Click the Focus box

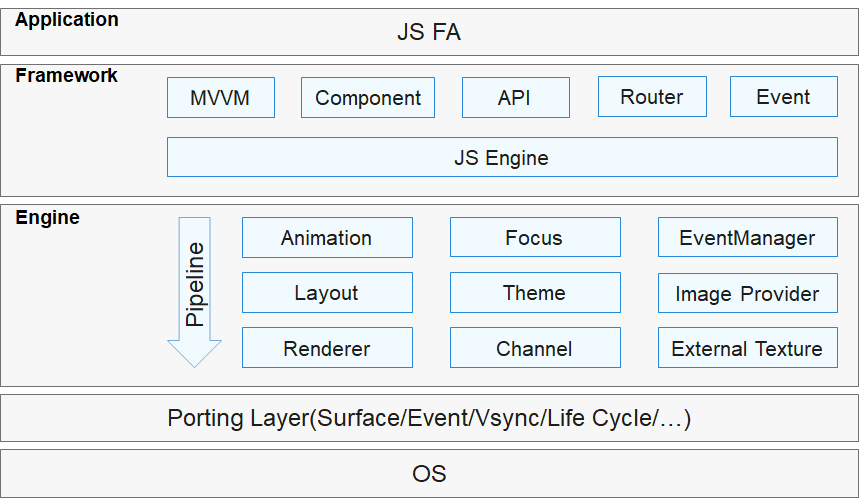click(x=534, y=238)
